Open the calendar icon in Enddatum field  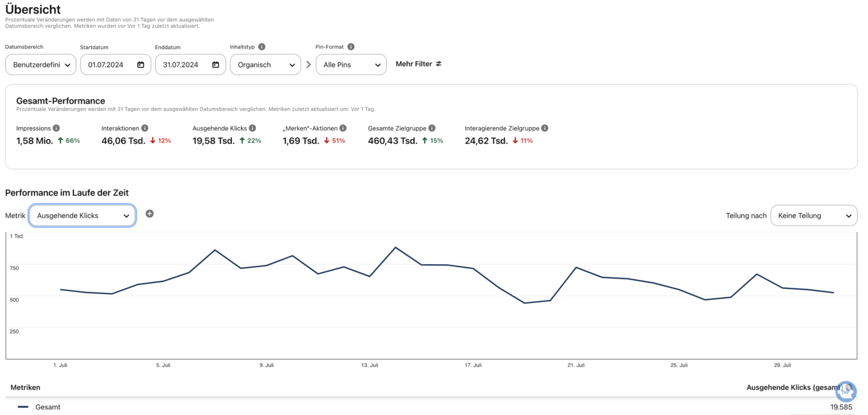215,65
